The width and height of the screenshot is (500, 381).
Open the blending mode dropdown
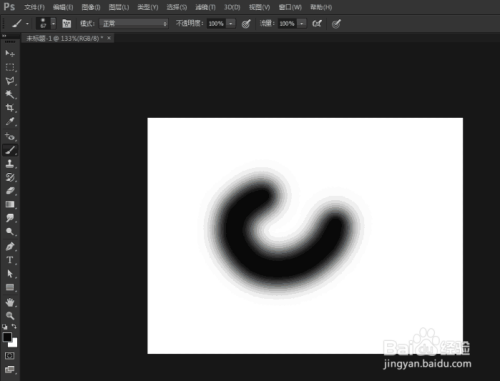pos(133,24)
